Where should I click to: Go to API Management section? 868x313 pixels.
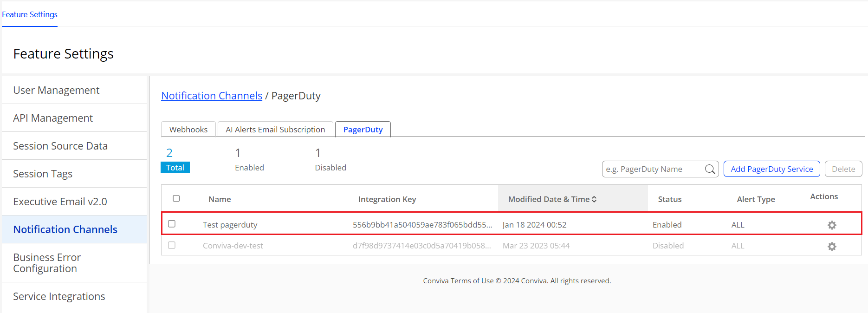tap(53, 118)
